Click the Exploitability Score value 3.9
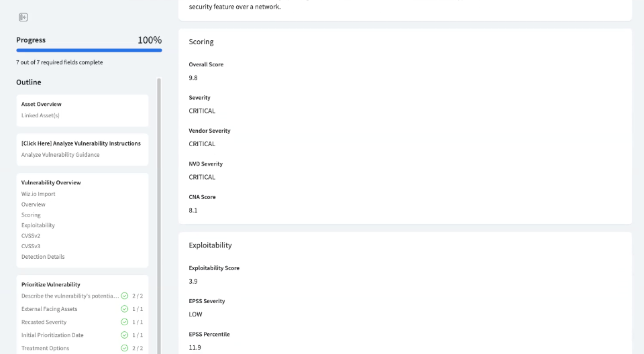 [x=193, y=282]
